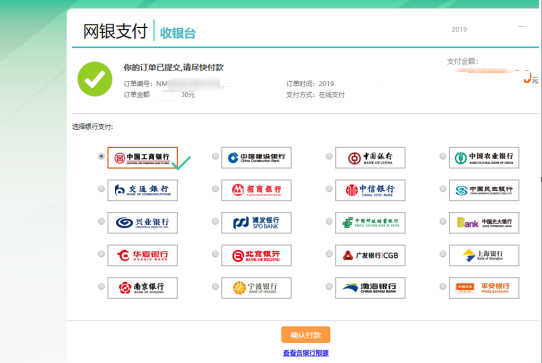The height and width of the screenshot is (363, 542).
Task: Pick the 兴业银行 logo tile
Action: [142, 223]
